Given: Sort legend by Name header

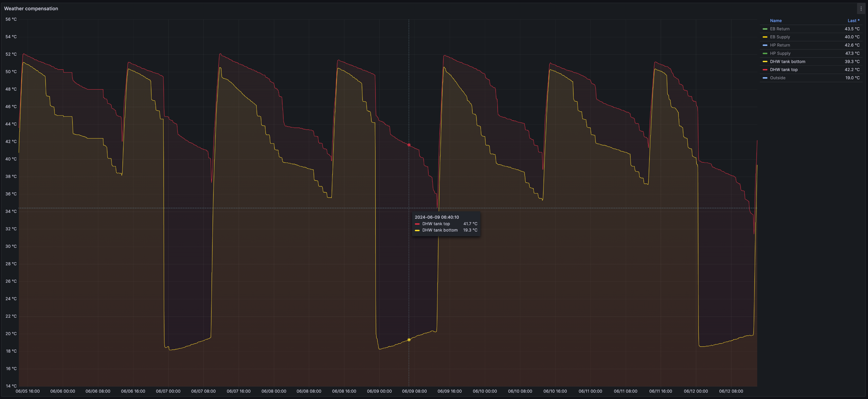Looking at the screenshot, I should [776, 20].
